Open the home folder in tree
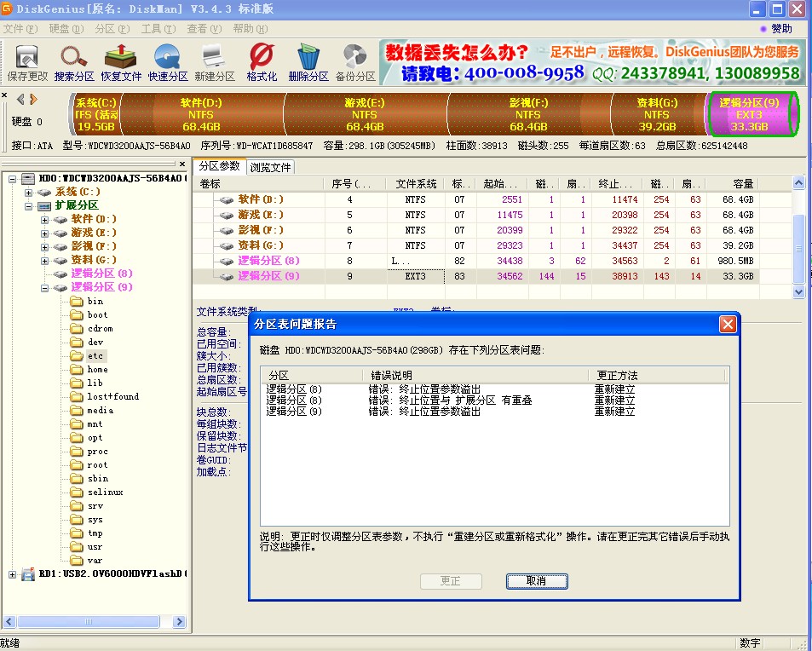 point(97,369)
